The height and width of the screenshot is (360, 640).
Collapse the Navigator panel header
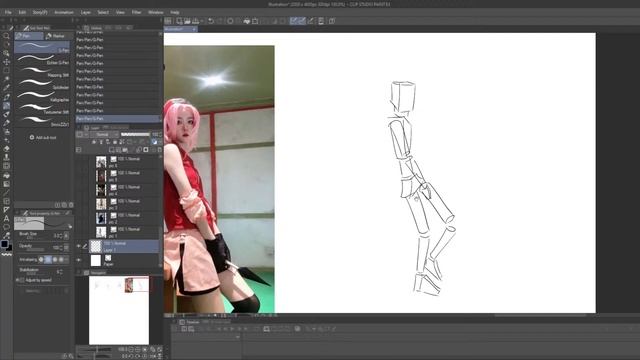(98, 272)
